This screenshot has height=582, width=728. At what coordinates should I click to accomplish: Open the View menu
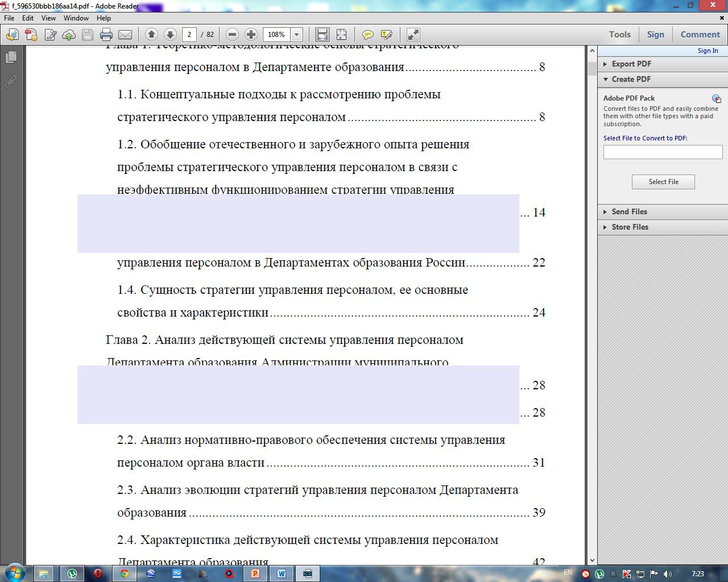48,18
